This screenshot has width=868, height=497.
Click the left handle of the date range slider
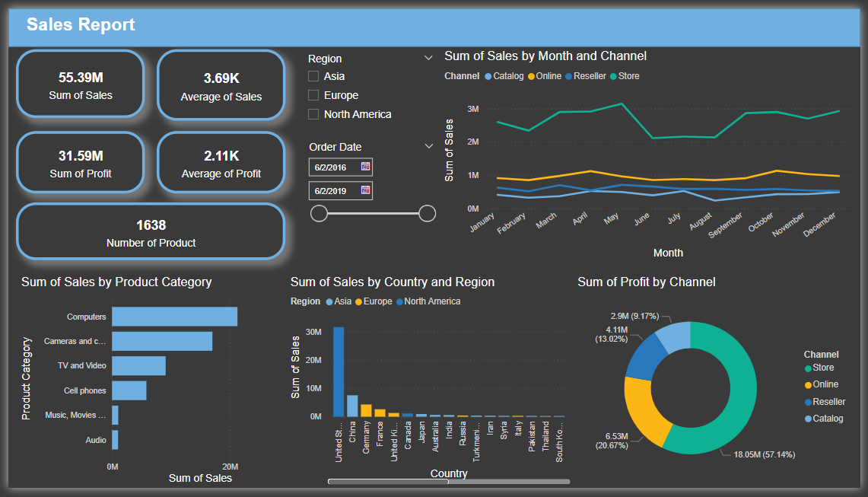pos(319,213)
